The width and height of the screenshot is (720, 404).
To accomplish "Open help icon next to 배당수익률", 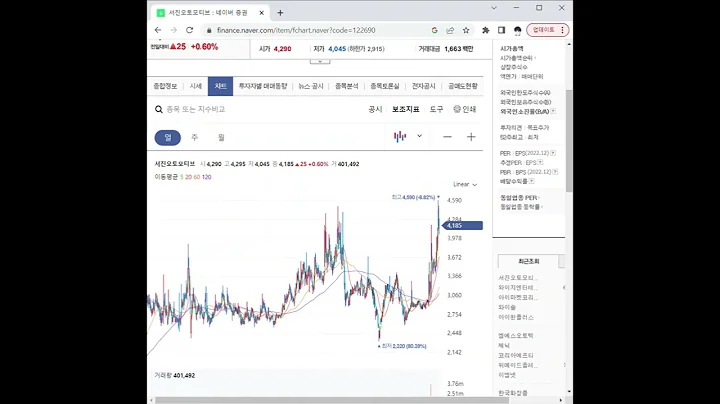I will coord(532,181).
